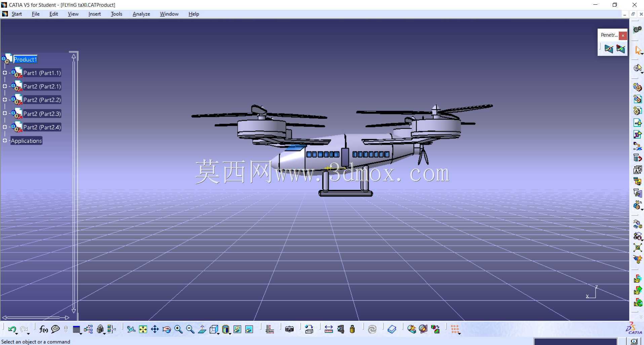The width and height of the screenshot is (644, 345).
Task: Expand the Part2 (Part2.2) node
Action: (x=5, y=100)
